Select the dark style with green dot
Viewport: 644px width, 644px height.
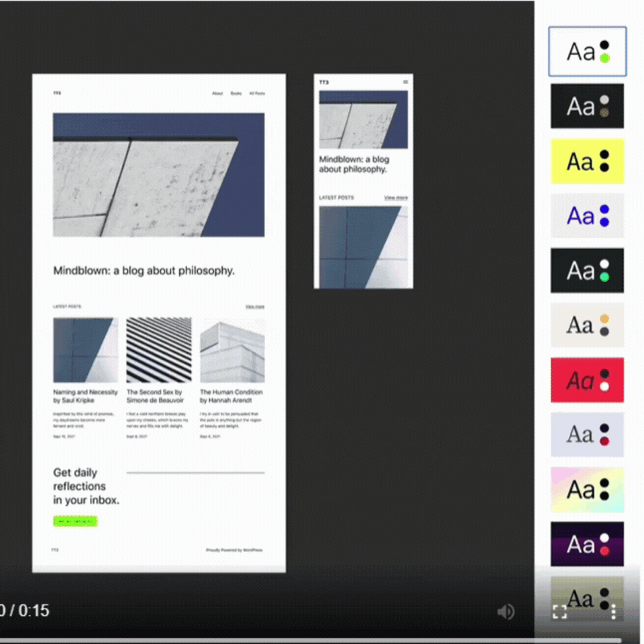pos(587,270)
